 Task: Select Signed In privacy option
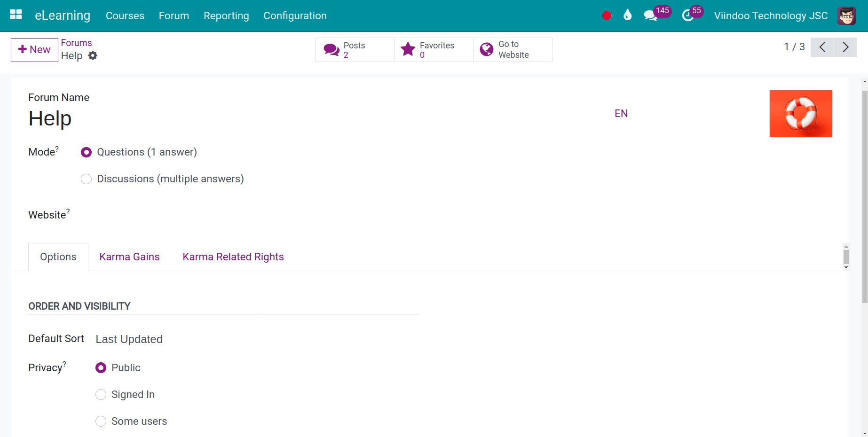[101, 395]
